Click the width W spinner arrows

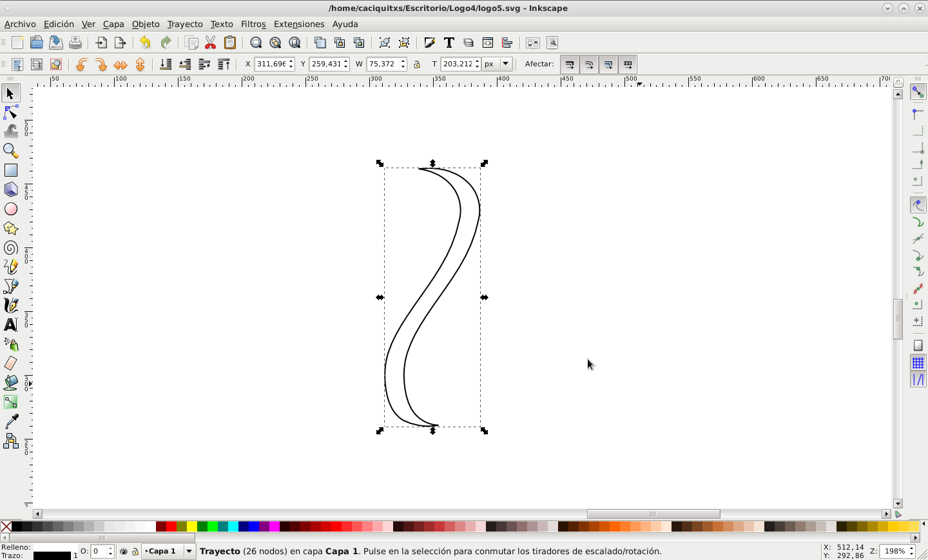403,64
